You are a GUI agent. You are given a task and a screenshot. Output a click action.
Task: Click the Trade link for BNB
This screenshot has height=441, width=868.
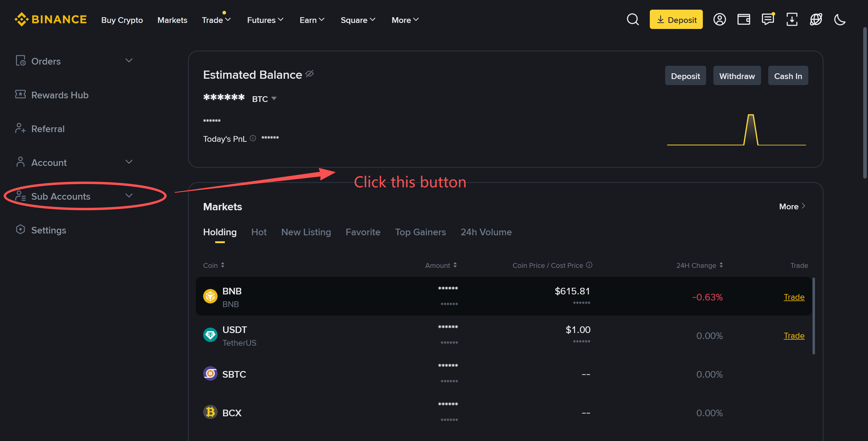794,297
